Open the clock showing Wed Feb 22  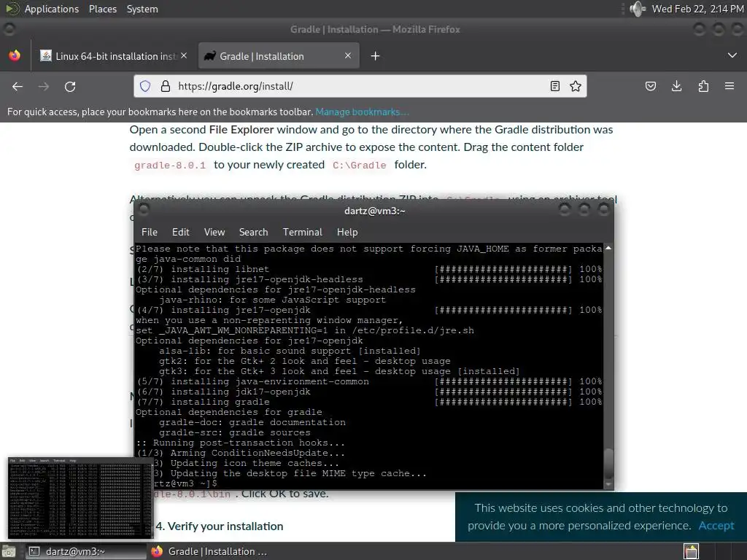(x=697, y=9)
